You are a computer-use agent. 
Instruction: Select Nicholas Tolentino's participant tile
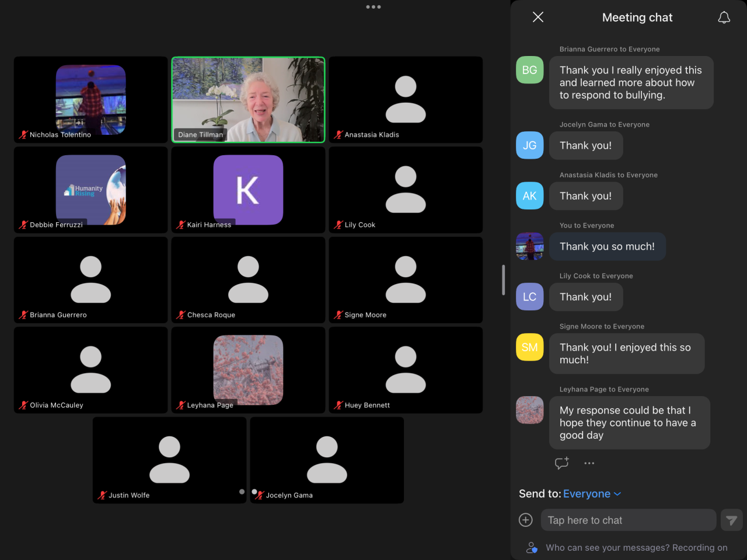(x=90, y=99)
